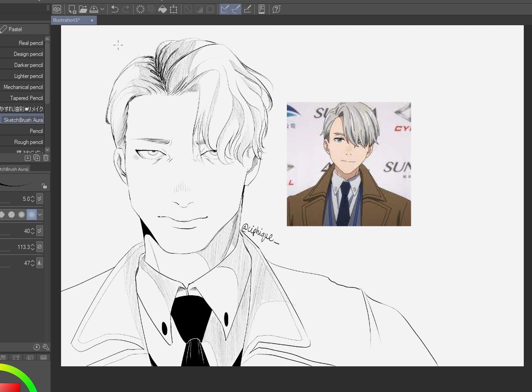
Task: Fill using the paint bucket icon
Action: 162,9
